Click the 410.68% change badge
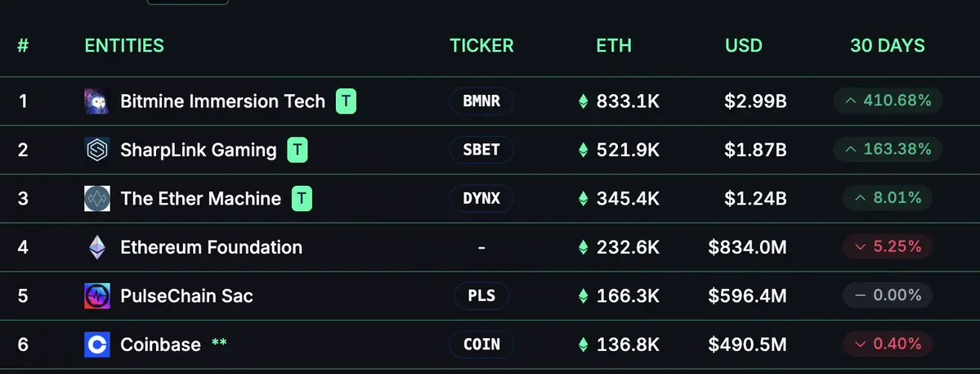 (x=888, y=101)
